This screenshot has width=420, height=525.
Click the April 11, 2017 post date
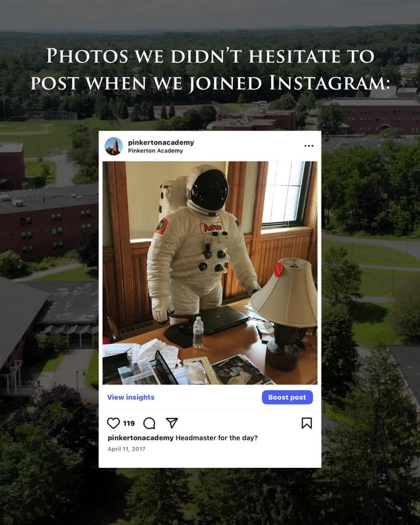pyautogui.click(x=127, y=449)
